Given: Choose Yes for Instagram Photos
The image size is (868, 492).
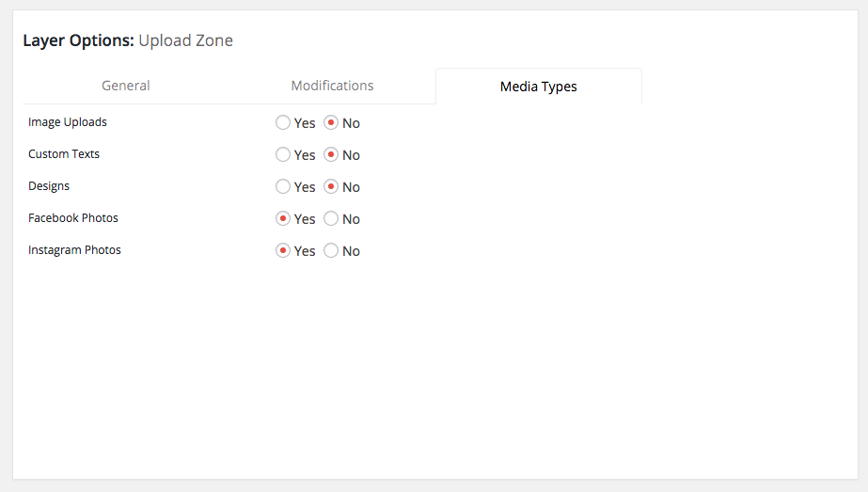Looking at the screenshot, I should (x=283, y=251).
